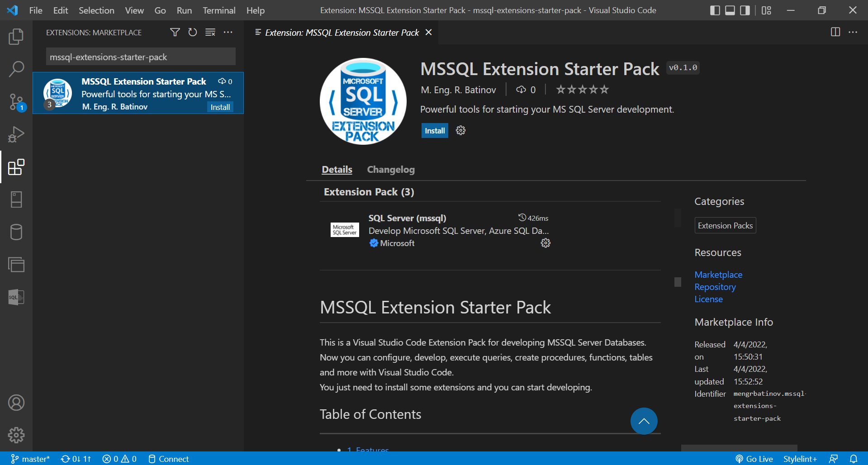Synchronize changes 0↓ 1↑ in status bar
The image size is (868, 465).
76,459
